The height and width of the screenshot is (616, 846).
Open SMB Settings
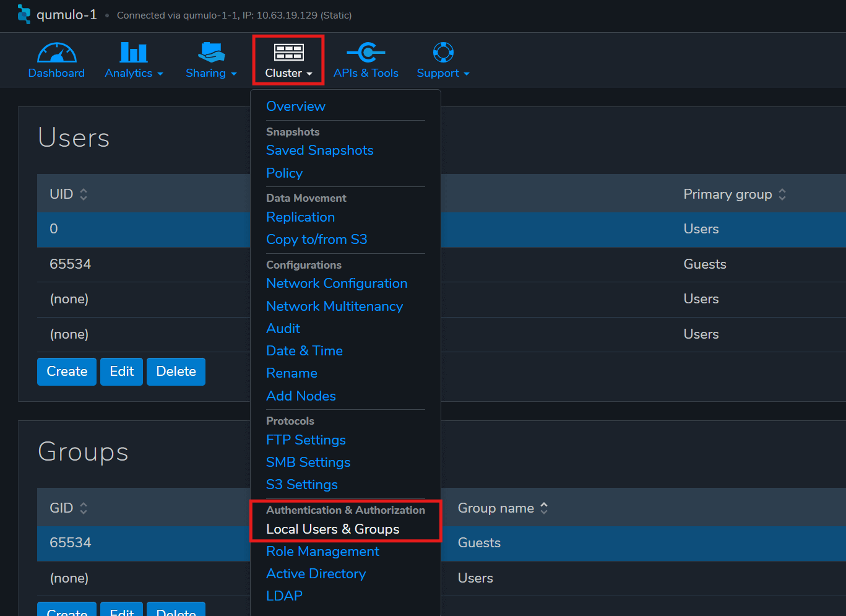(308, 462)
